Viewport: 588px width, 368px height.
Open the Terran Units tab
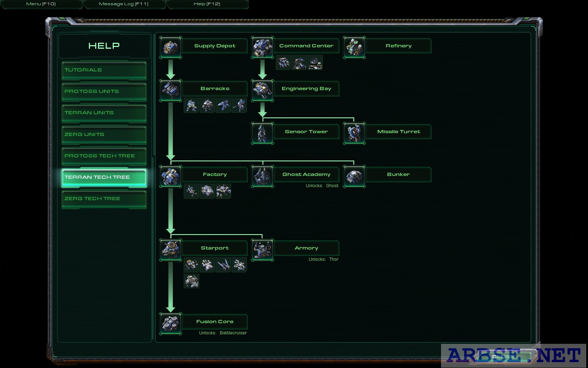(x=104, y=113)
